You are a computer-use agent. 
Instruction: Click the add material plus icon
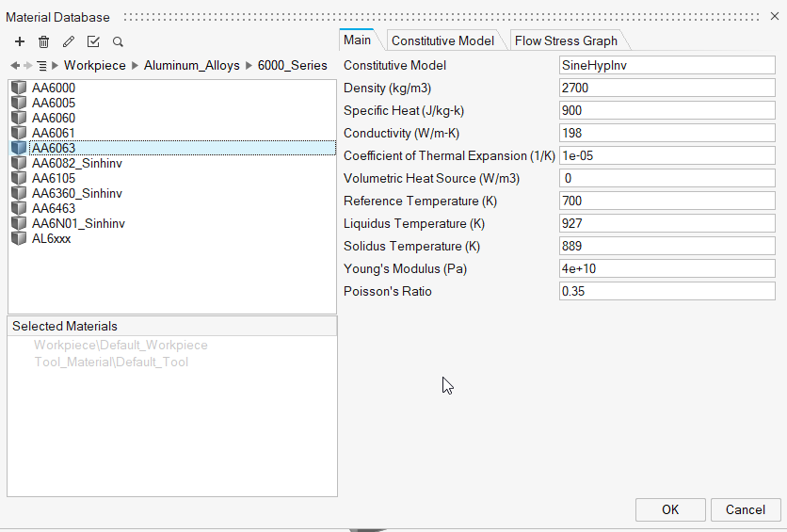point(19,41)
